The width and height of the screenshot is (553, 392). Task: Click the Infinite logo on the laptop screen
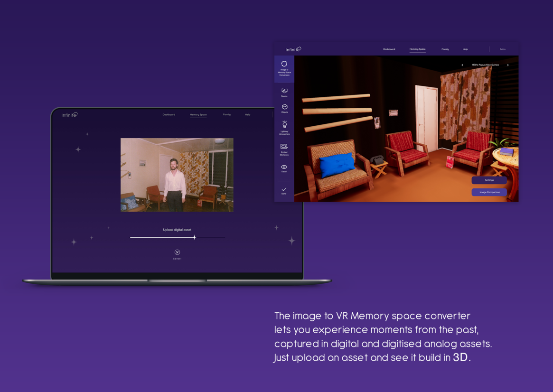point(69,115)
